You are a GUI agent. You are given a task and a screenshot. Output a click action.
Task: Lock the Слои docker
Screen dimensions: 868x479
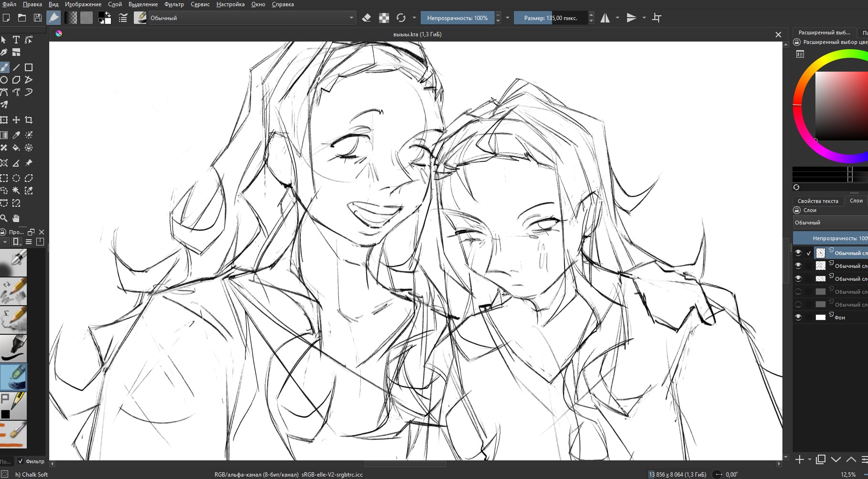pos(797,210)
